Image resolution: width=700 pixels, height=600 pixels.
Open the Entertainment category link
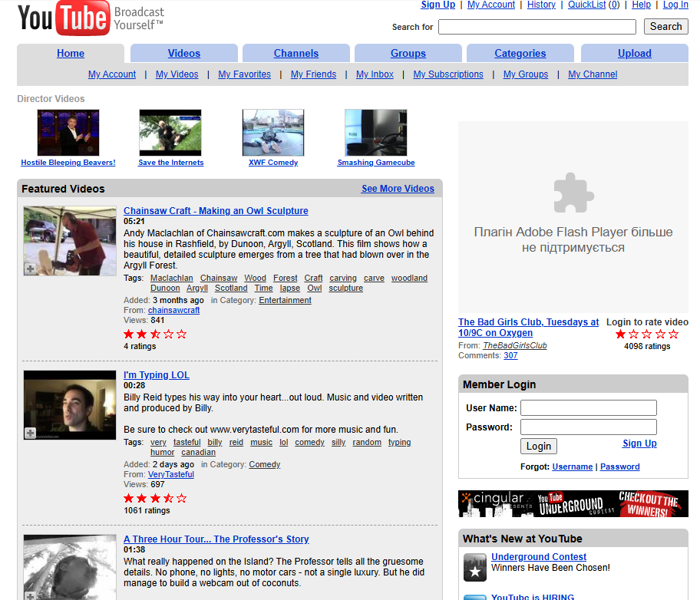[285, 301]
